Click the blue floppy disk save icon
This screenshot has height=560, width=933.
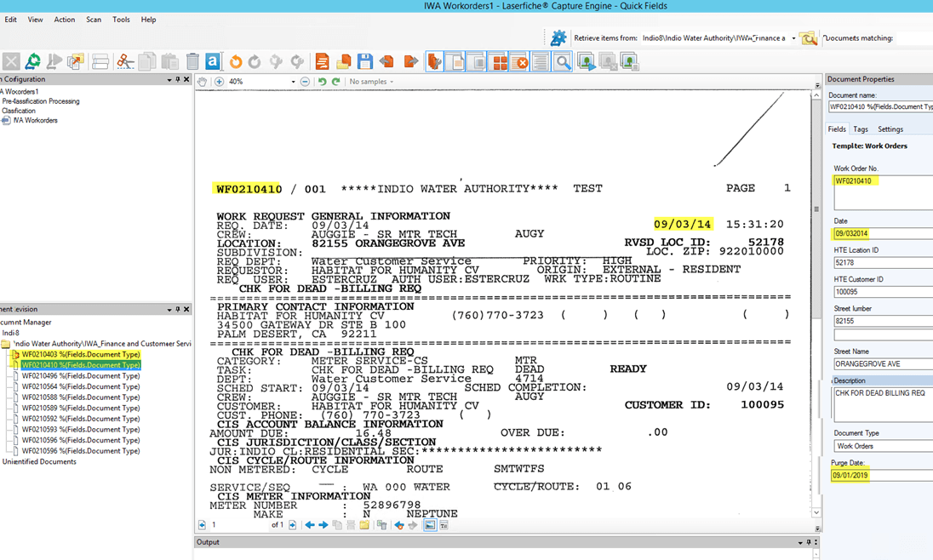[364, 61]
